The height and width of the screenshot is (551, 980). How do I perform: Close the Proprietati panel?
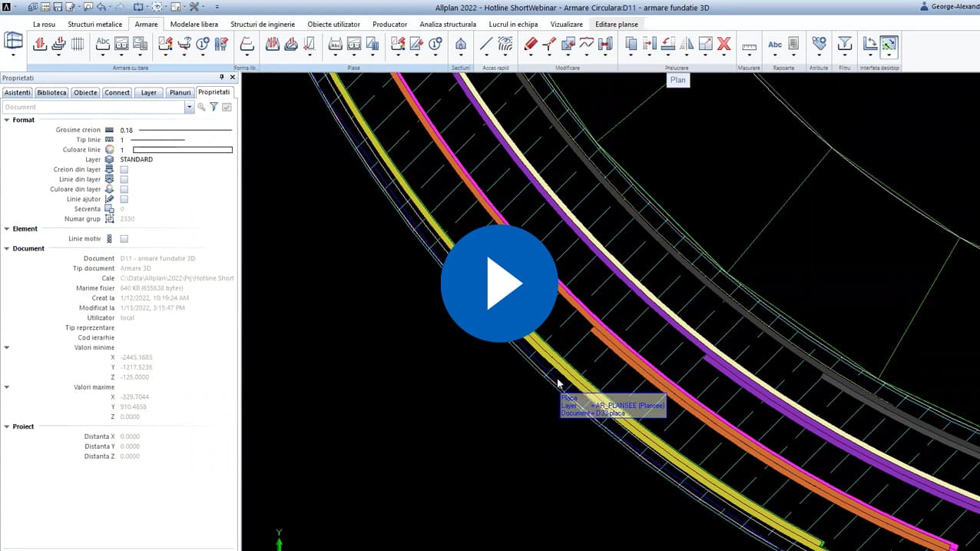(x=233, y=78)
